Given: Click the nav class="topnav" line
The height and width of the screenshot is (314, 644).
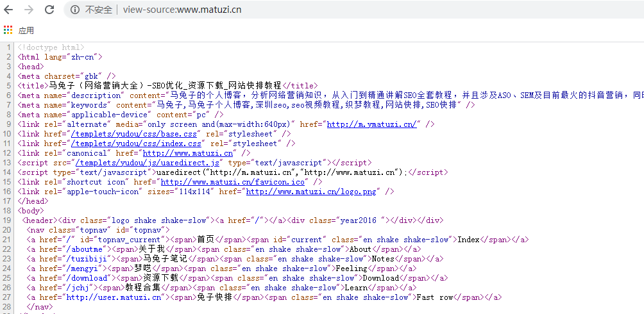Looking at the screenshot, I should coord(97,230).
